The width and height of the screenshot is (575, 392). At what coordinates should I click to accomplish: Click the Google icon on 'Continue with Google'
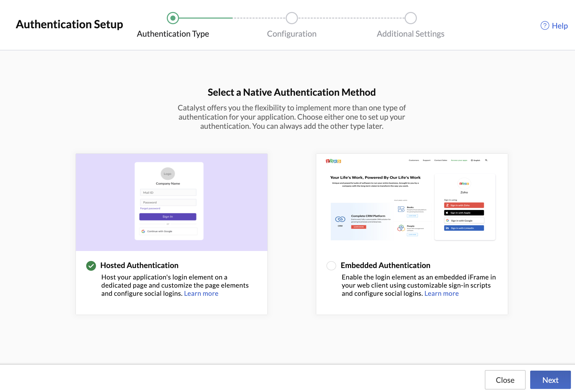point(143,231)
